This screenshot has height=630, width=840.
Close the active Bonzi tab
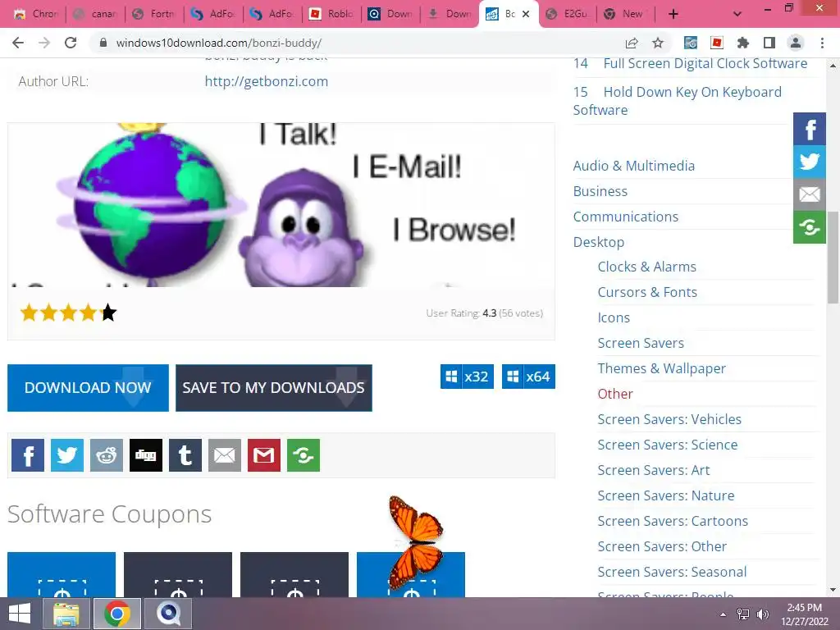(x=526, y=14)
